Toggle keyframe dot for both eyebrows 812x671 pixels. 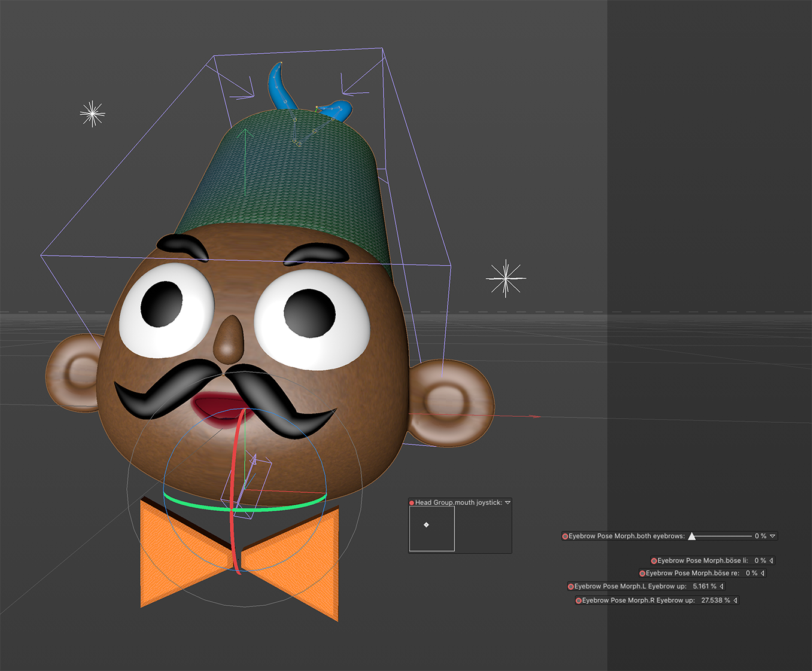pos(565,536)
